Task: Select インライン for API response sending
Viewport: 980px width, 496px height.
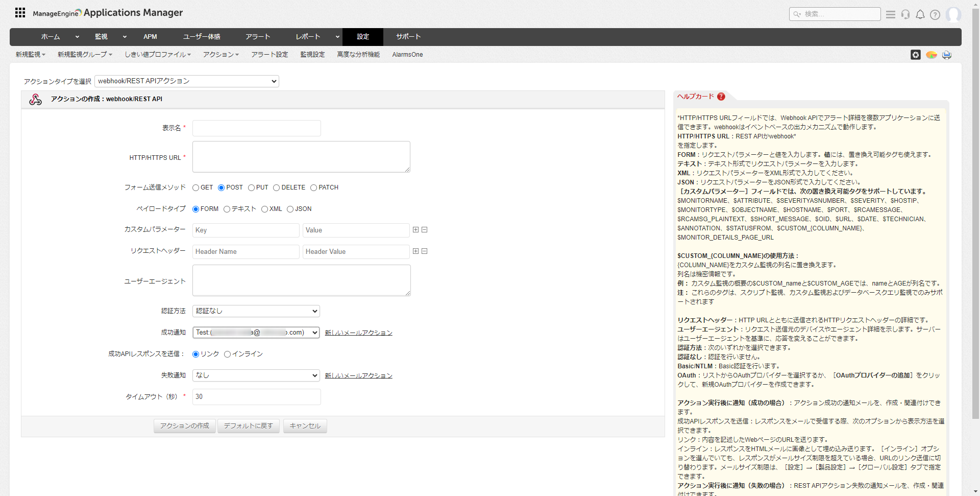Action: (x=228, y=355)
